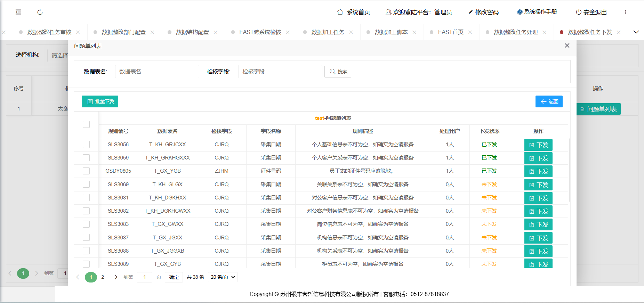Image resolution: width=644 pixels, height=303 pixels.
Task: Toggle the select-all header checkbox
Action: (x=86, y=124)
